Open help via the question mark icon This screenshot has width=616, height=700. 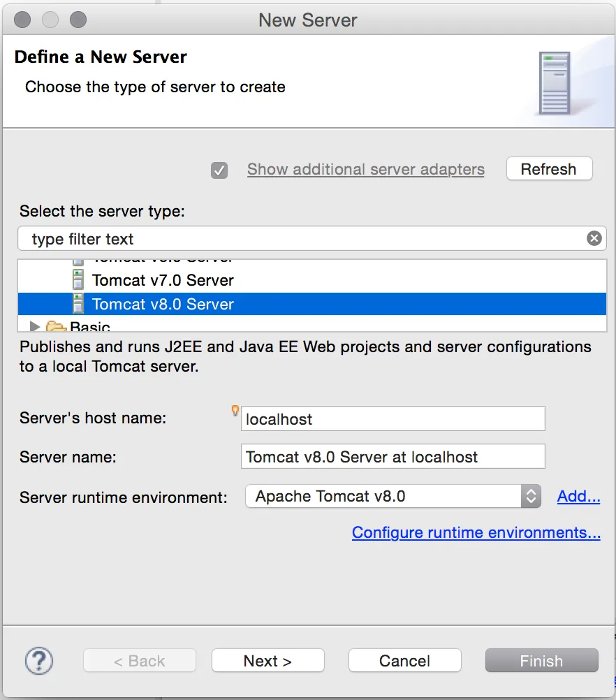pyautogui.click(x=39, y=661)
